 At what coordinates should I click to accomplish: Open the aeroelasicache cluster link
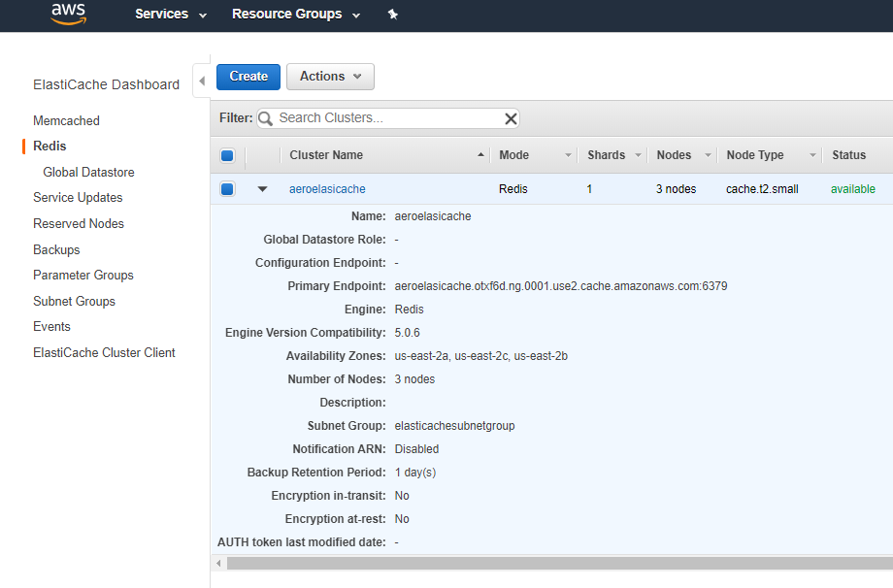(x=327, y=189)
